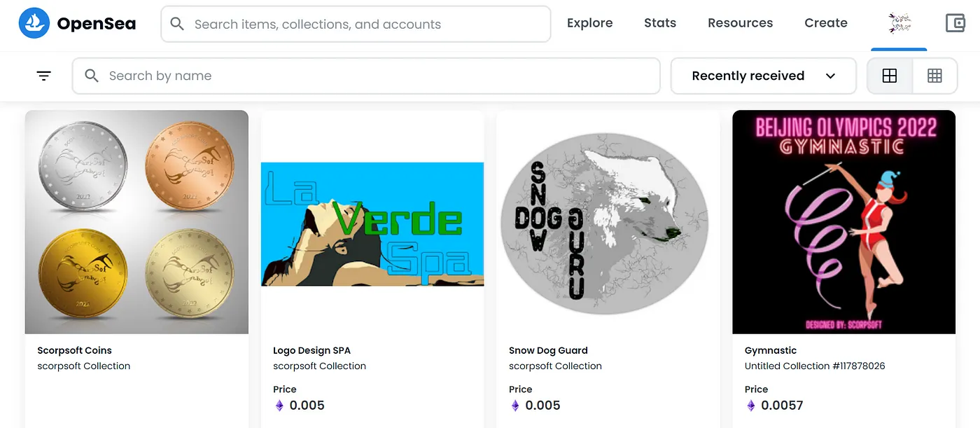980x428 pixels.
Task: Switch to large grid view
Action: point(890,76)
